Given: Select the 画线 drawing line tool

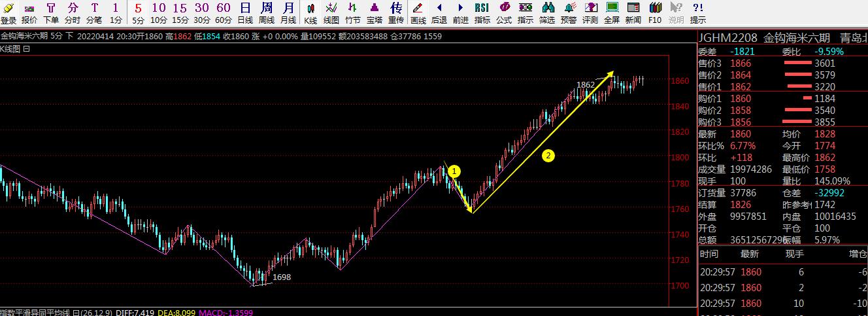Looking at the screenshot, I should coord(418,12).
